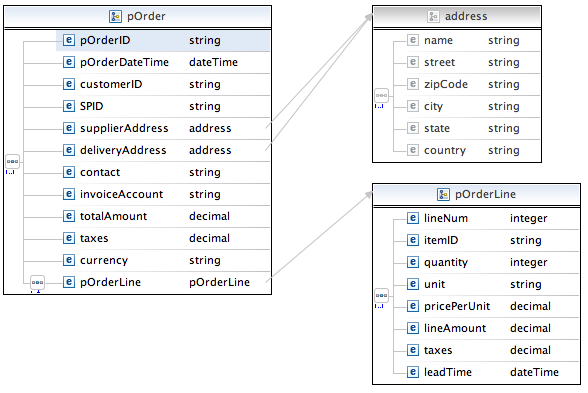Select the sequence compositor in address box

381,96
